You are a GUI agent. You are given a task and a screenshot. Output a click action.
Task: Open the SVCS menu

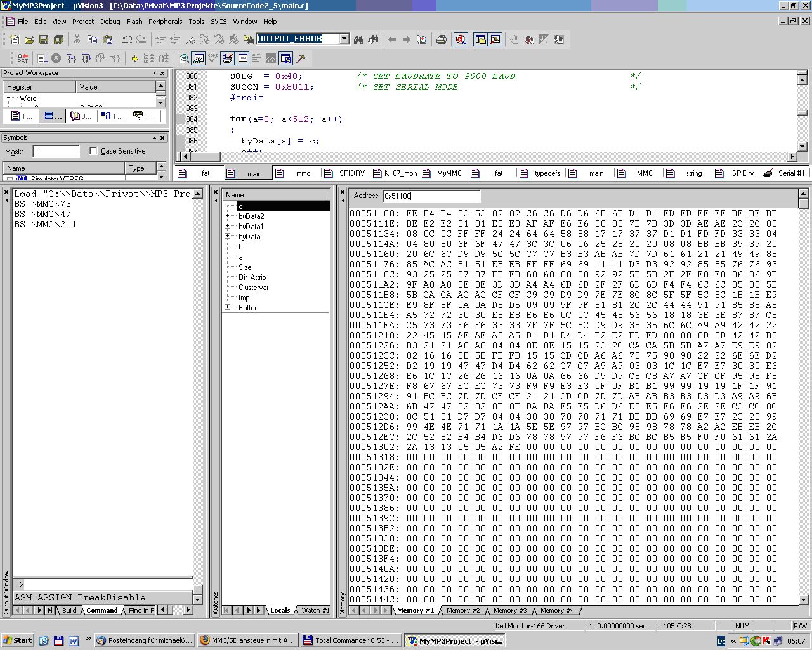pyautogui.click(x=218, y=22)
